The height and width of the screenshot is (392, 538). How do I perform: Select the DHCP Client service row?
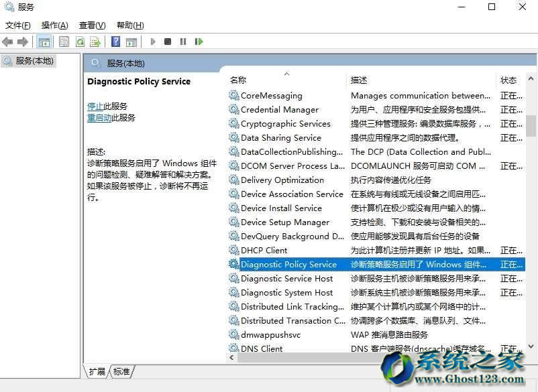pyautogui.click(x=264, y=250)
